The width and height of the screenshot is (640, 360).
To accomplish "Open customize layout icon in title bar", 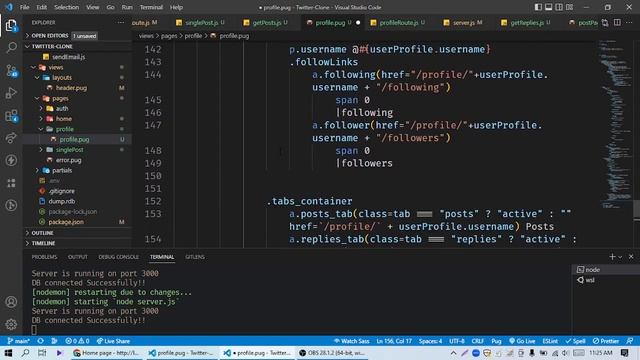I will 569,7.
